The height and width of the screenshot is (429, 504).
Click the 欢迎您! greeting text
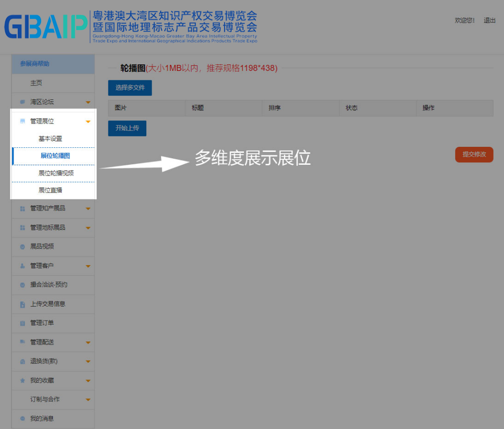(465, 20)
